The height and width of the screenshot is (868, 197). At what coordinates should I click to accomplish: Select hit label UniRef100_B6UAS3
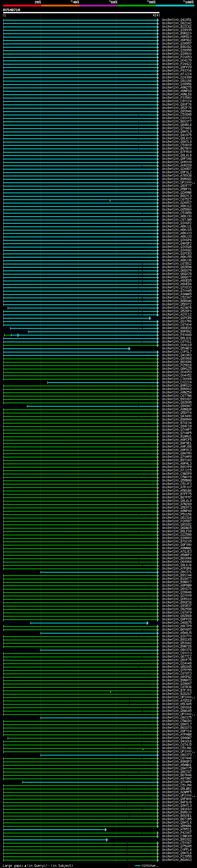point(177,860)
